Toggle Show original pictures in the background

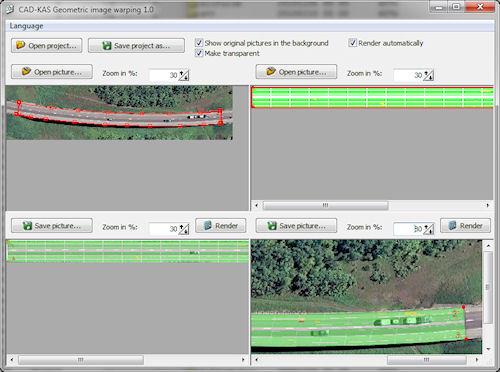tap(199, 43)
